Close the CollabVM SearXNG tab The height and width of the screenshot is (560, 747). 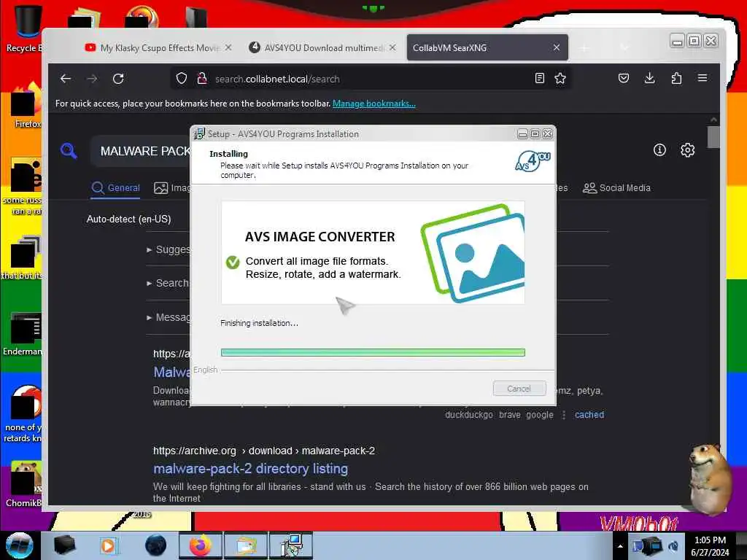tap(557, 47)
